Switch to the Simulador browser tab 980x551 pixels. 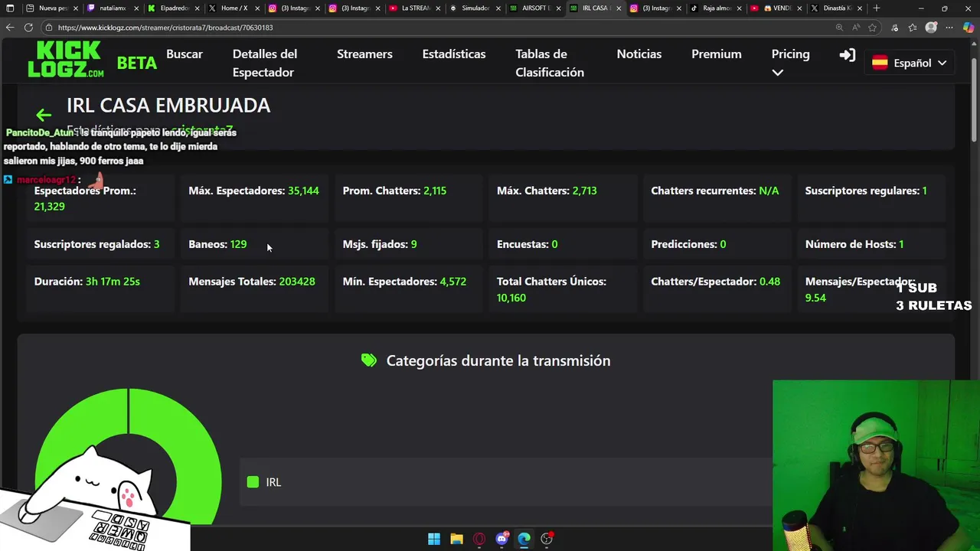tap(475, 8)
